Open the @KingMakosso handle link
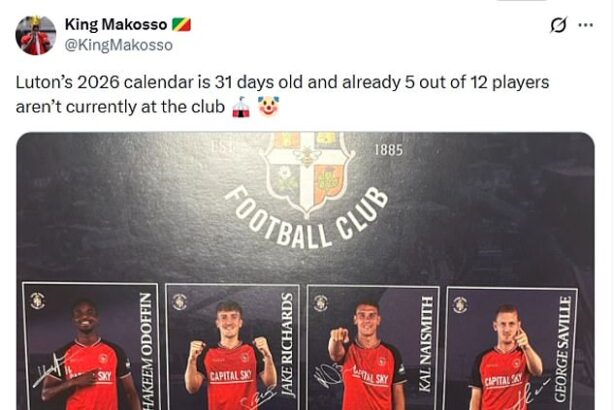The height and width of the screenshot is (410, 615). 118,45
